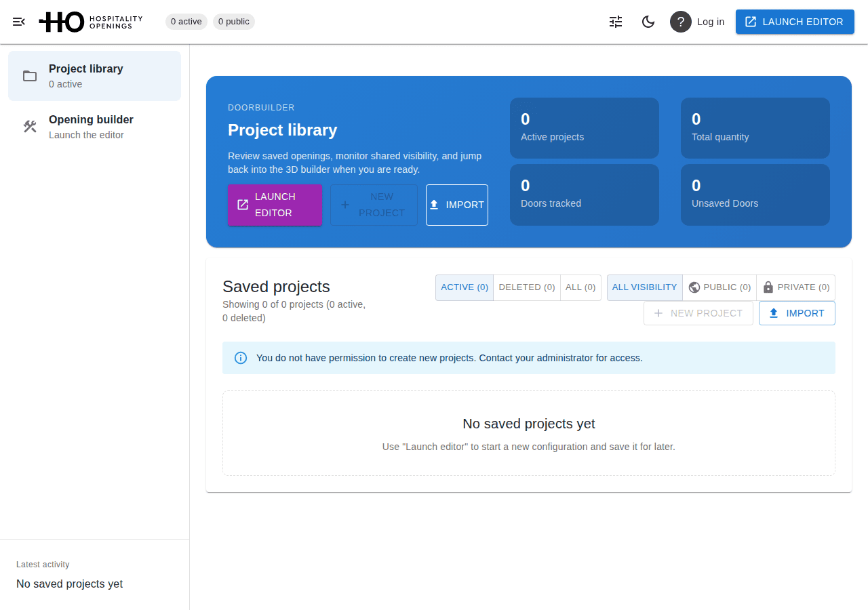
Task: Open the settings sliders icon in header
Action: [616, 22]
